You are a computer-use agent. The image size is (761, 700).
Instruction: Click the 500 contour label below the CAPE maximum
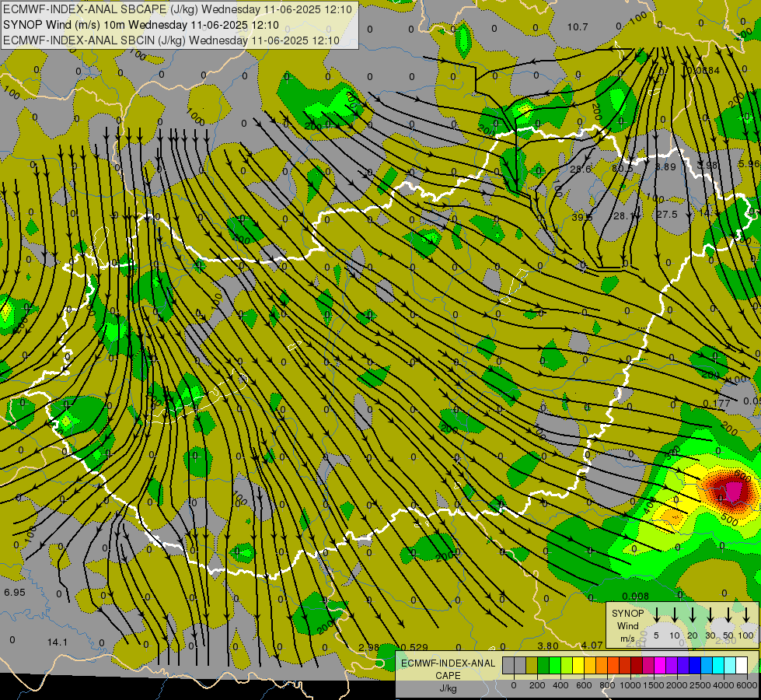tap(730, 520)
